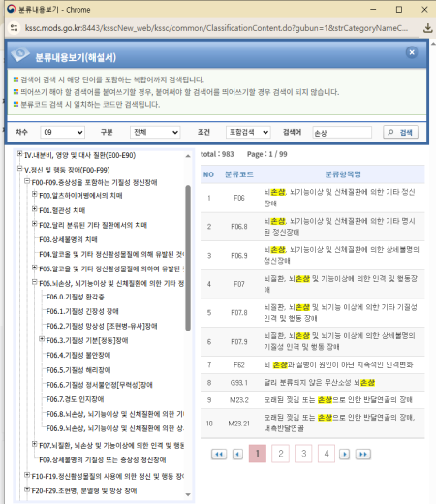
Task: Click code F06.8 in results
Action: (239, 227)
